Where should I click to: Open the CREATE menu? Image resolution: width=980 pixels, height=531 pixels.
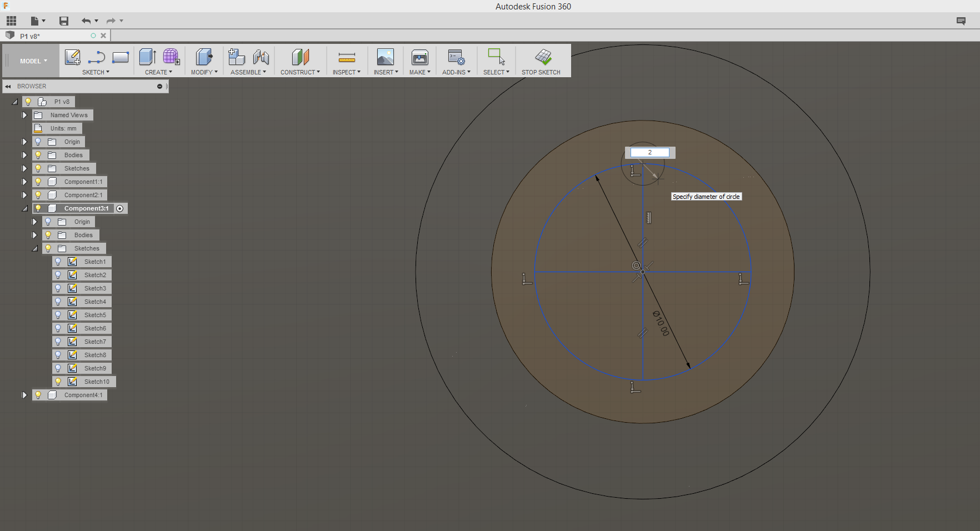(x=158, y=72)
